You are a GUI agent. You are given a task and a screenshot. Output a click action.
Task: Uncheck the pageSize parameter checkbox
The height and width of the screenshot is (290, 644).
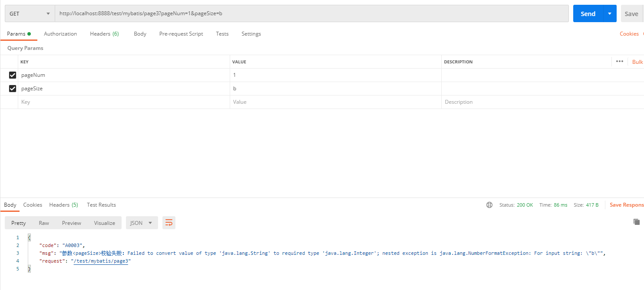click(x=13, y=89)
